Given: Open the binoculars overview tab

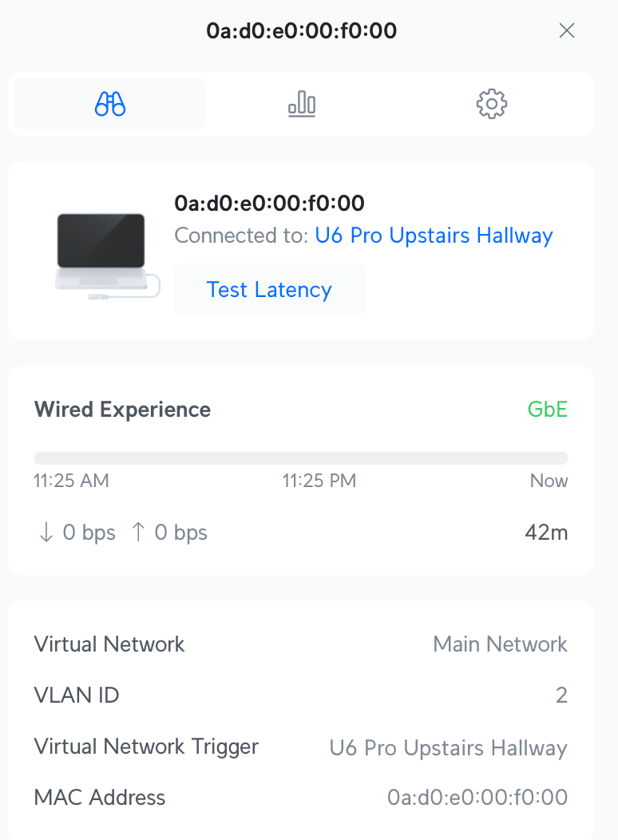Looking at the screenshot, I should [110, 104].
